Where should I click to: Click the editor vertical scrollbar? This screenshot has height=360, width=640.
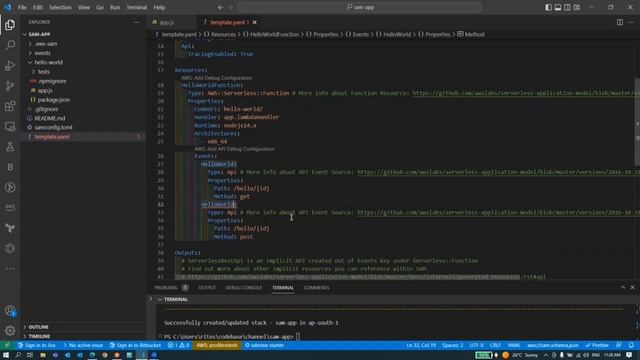click(x=637, y=122)
